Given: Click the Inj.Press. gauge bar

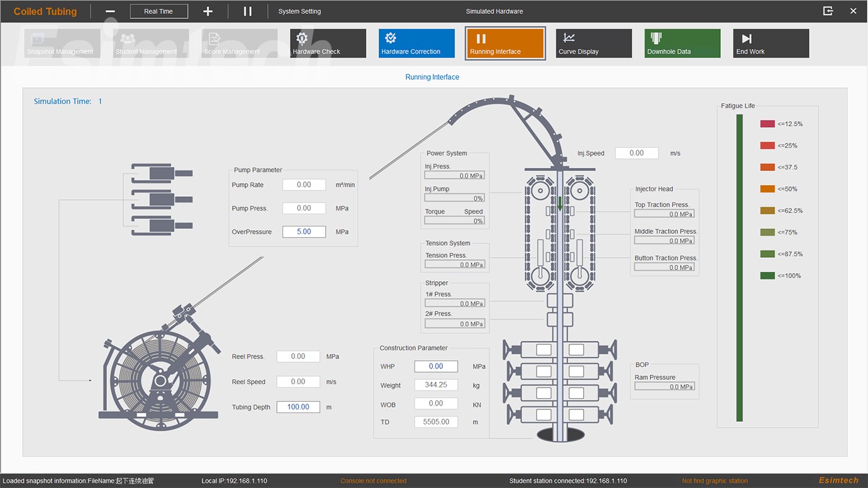Looking at the screenshot, I should [x=455, y=175].
